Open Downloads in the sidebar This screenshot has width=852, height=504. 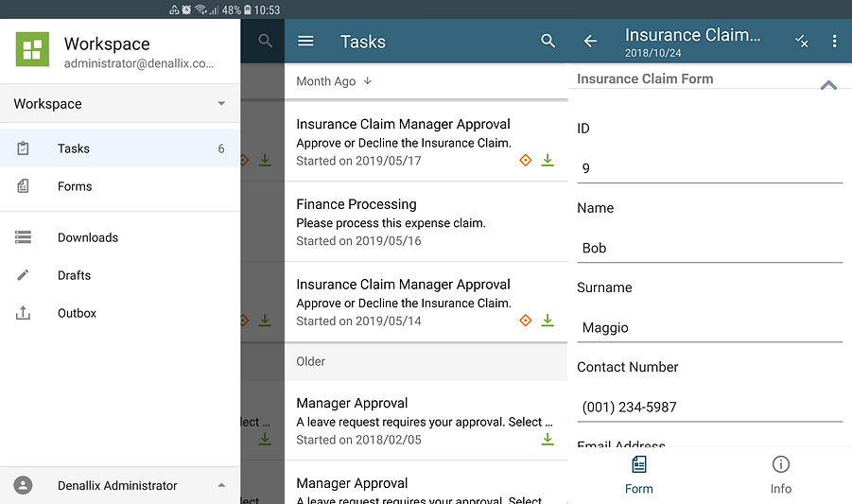(87, 237)
